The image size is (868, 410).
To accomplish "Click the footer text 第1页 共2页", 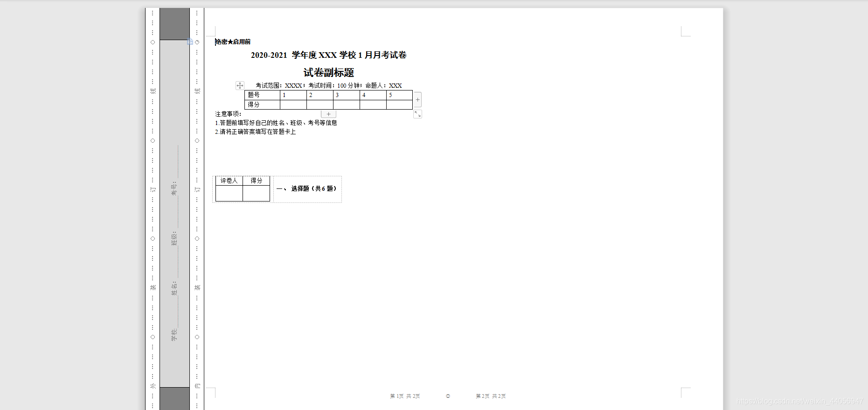I will (405, 396).
